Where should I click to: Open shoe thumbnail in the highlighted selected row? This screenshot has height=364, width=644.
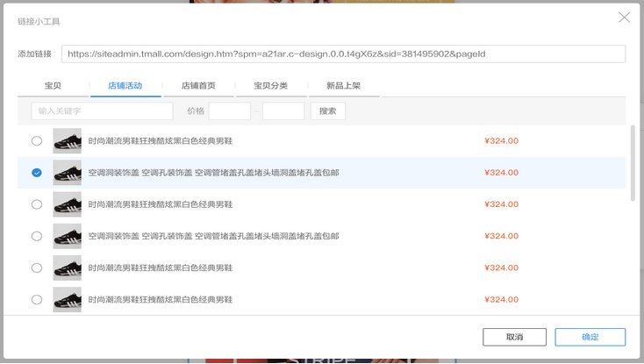pos(67,173)
